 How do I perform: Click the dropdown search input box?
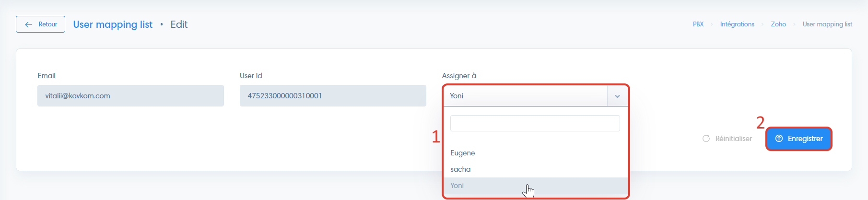[535, 123]
